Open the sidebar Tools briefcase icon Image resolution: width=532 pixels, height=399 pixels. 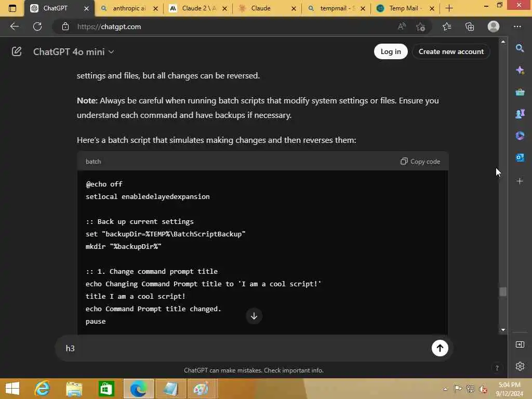[520, 92]
